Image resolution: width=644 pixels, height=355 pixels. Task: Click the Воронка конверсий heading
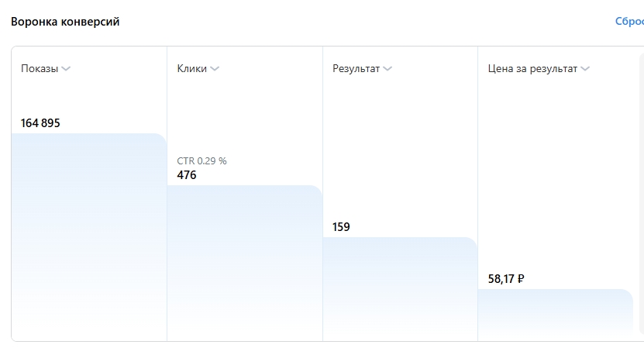pos(65,22)
